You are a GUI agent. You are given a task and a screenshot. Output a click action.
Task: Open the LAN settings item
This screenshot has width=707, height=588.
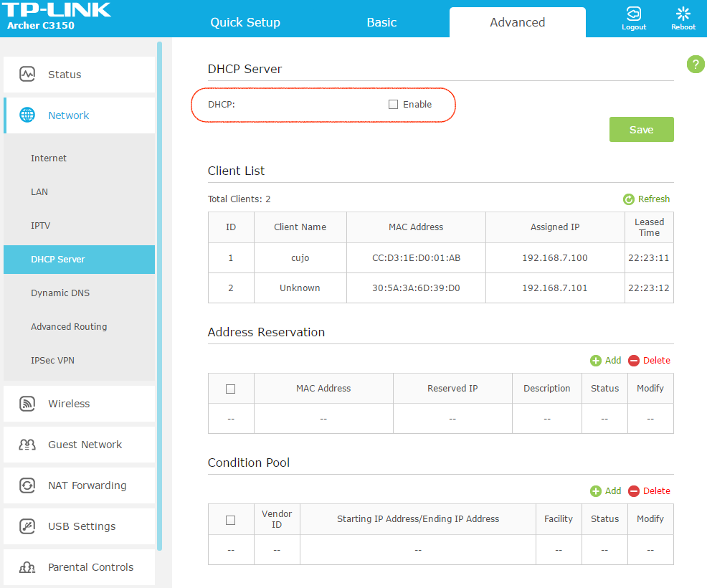39,191
